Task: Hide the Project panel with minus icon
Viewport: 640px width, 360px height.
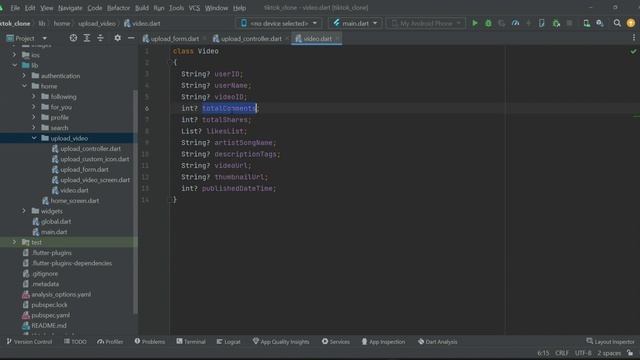Action: (131, 38)
